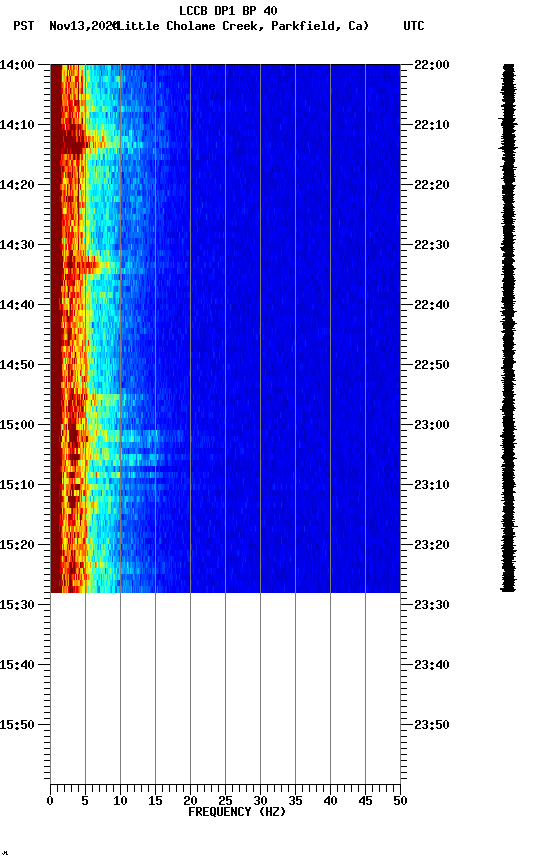
Task: Click the '22:20' UTC time label
Action: [432, 185]
